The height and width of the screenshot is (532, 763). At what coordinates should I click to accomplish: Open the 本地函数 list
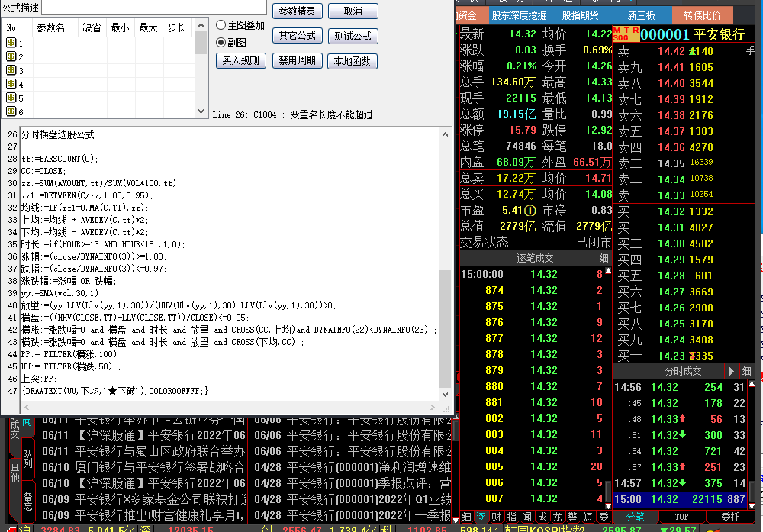tap(353, 61)
